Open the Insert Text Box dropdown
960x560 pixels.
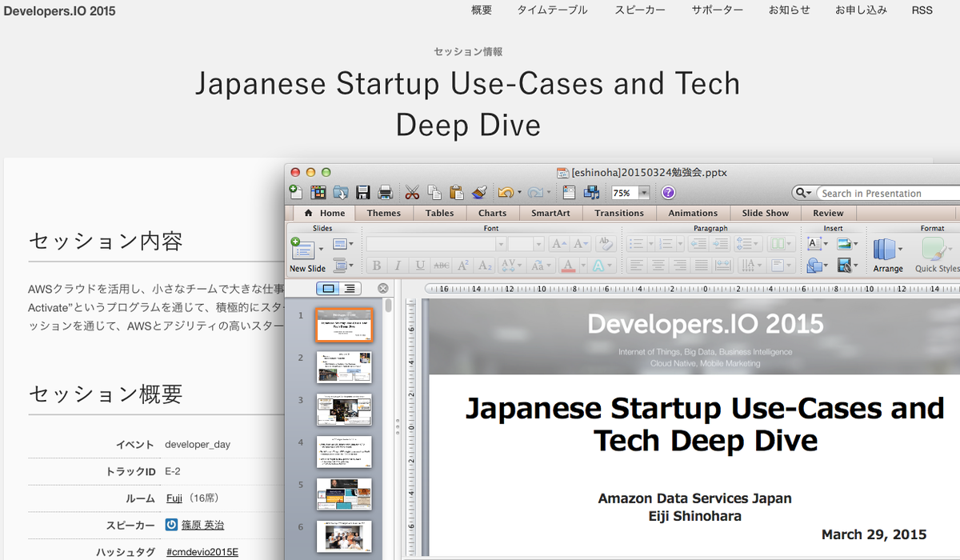coord(816,244)
